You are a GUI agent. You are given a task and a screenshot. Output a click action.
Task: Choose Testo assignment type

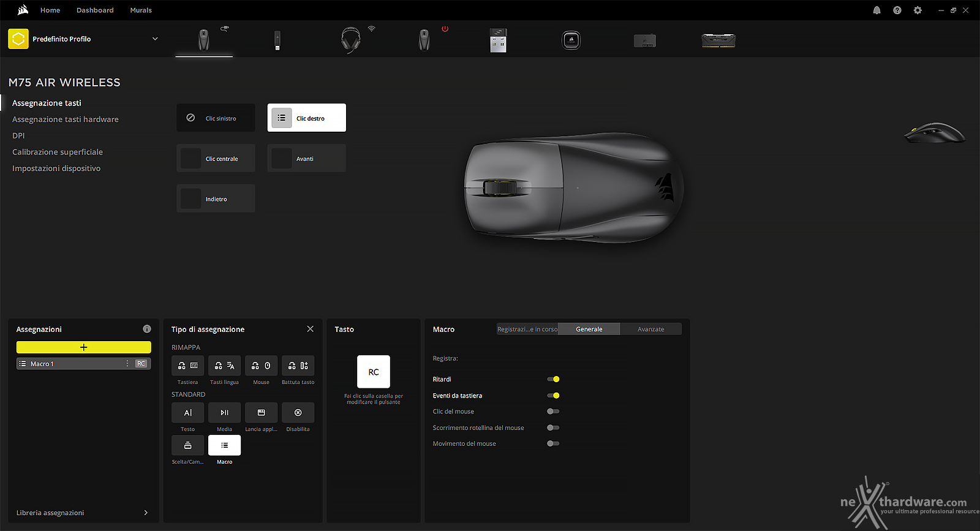click(x=188, y=413)
